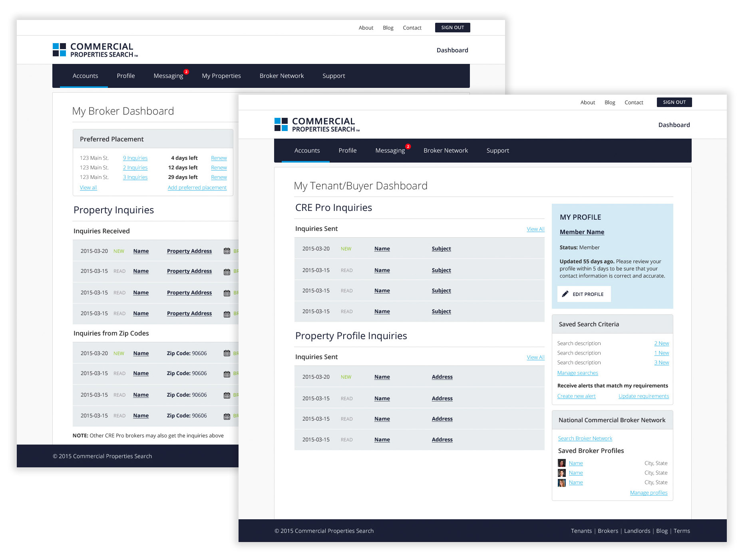Screen dimensions: 746x560
Task: Open the Support tab on tenant dashboard
Action: click(x=497, y=151)
